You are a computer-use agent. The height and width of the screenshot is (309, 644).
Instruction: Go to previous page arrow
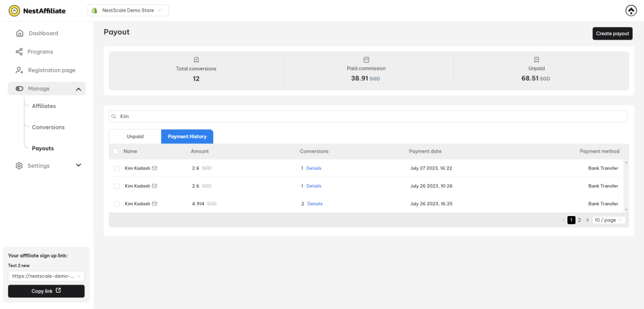[563, 220]
